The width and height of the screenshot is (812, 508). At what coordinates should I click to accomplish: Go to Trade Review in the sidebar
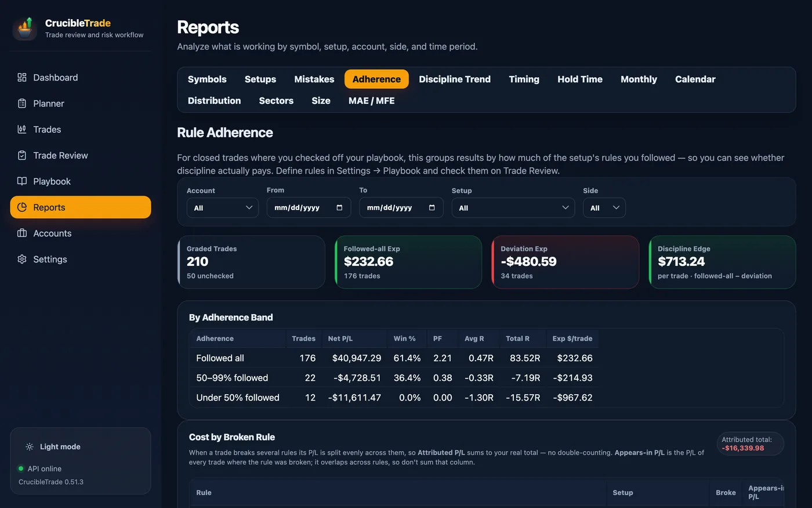[x=81, y=155]
